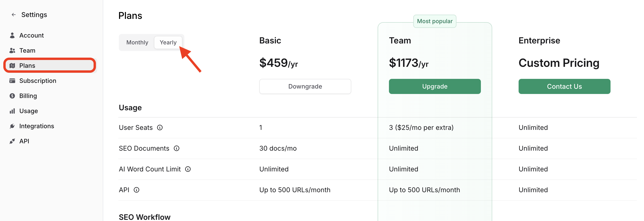
Task: Show info tooltip for SEO Documents
Action: click(x=177, y=149)
